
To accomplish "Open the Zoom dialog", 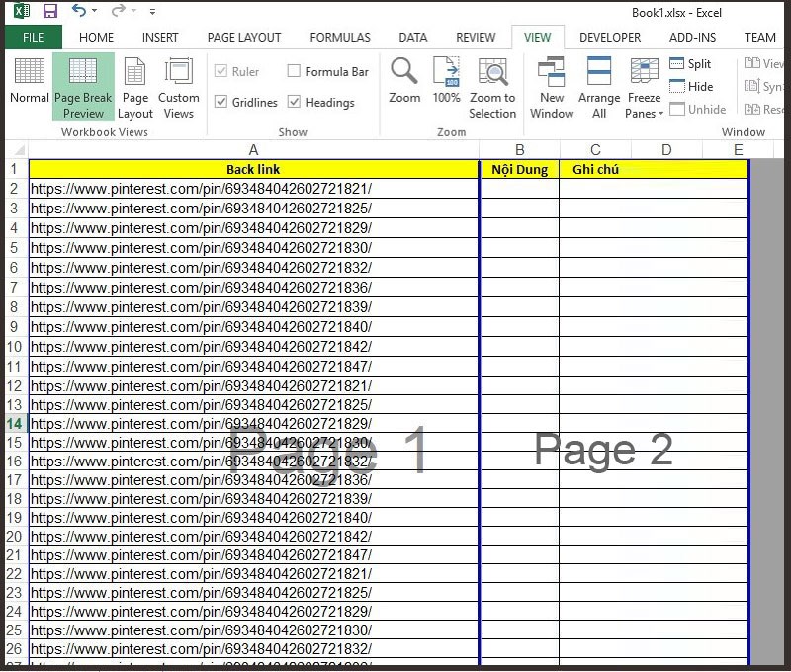I will click(x=404, y=81).
